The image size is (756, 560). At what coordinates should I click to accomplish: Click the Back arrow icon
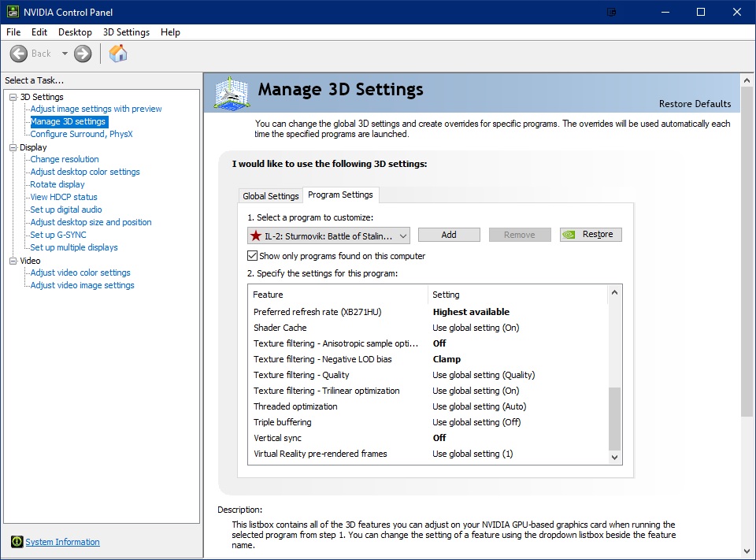[x=19, y=54]
